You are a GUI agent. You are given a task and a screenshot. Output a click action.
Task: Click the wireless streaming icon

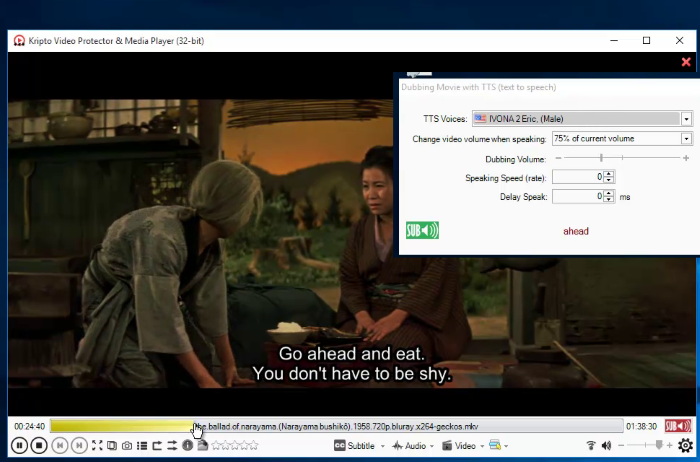coord(591,445)
